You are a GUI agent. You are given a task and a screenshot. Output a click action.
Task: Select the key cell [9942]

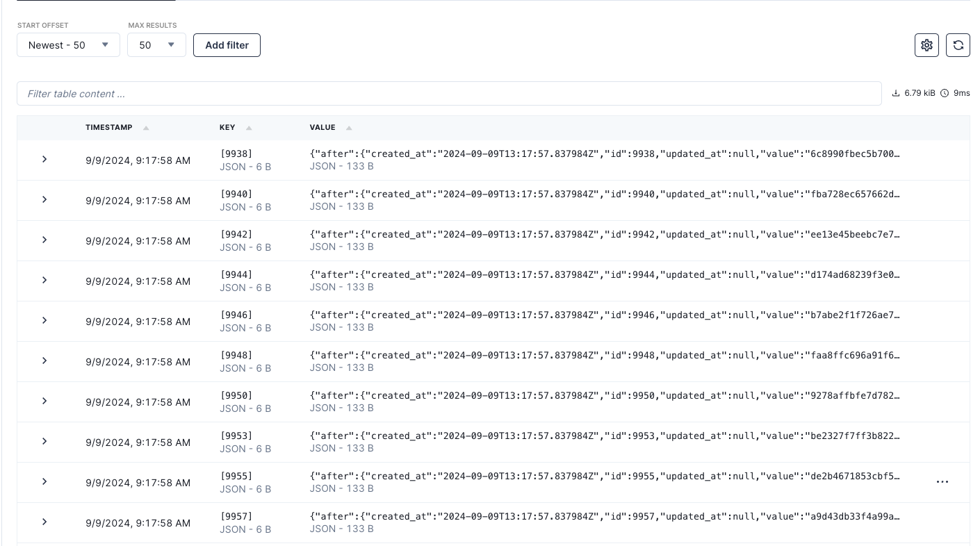pos(236,234)
